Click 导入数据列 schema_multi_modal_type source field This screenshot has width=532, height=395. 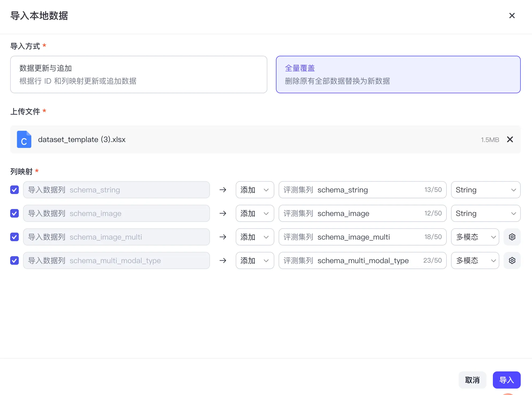click(116, 260)
